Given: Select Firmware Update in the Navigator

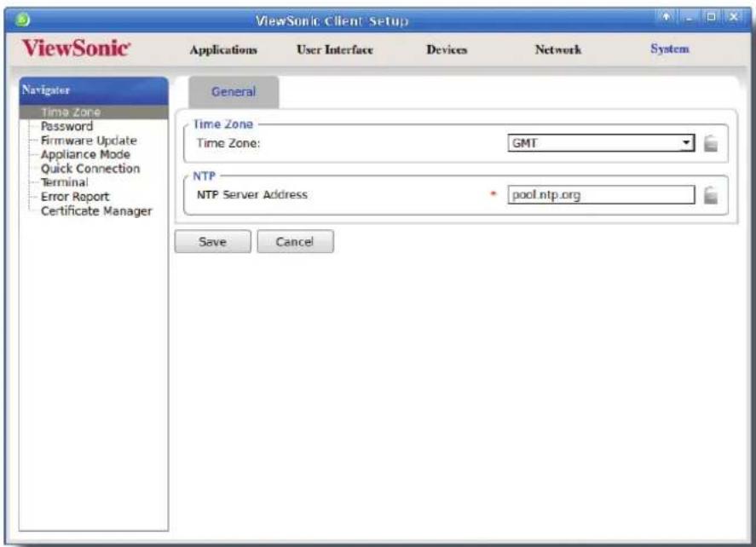Looking at the screenshot, I should (x=89, y=141).
